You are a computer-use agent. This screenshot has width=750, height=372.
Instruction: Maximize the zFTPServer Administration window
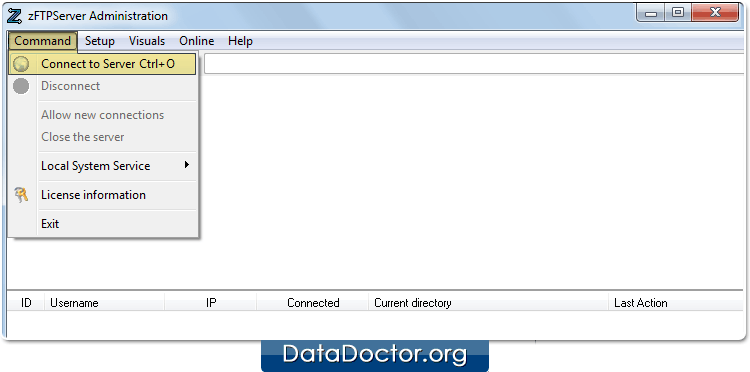coord(678,13)
